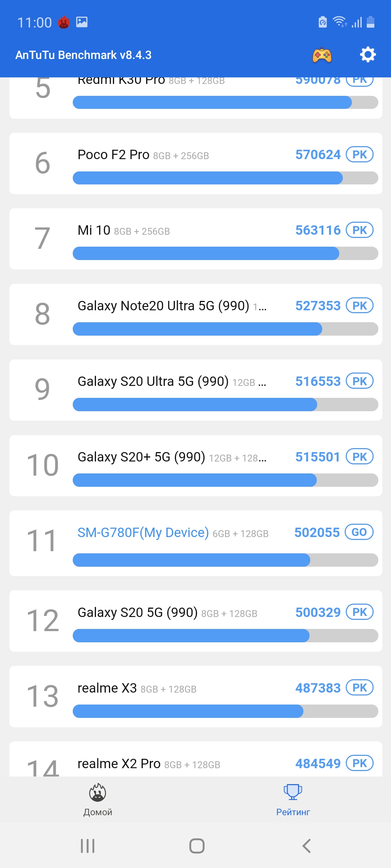Compare with Galaxy Note20 Ultra via PK
Viewport: 391px width, 868px height.
coord(360,306)
